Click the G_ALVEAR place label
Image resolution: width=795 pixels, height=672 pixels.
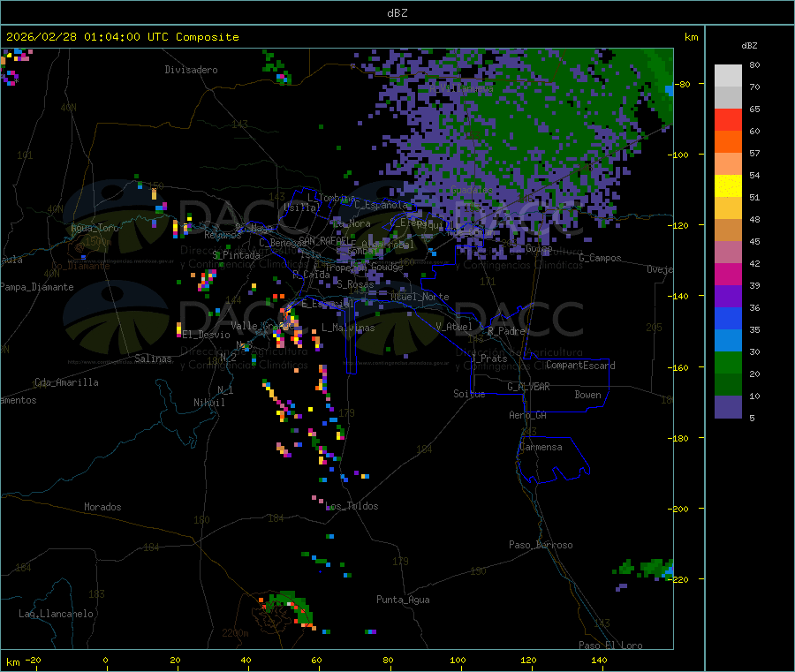(528, 387)
